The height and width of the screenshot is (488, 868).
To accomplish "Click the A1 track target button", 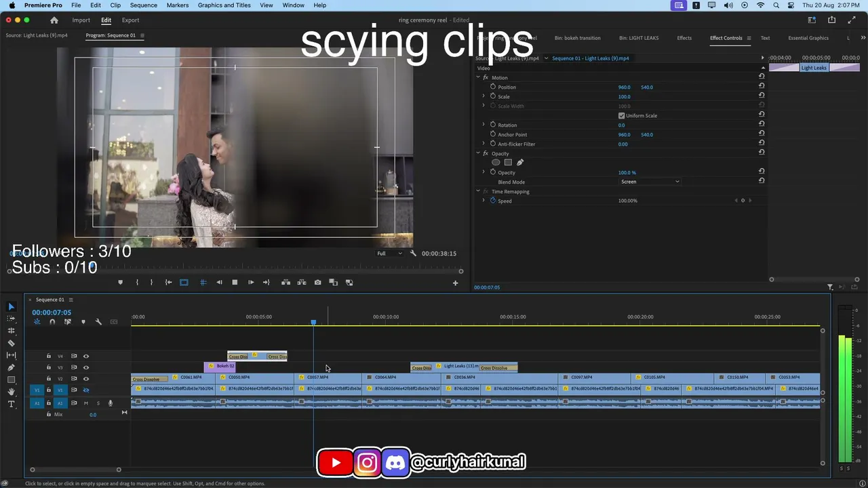I will coord(60,403).
